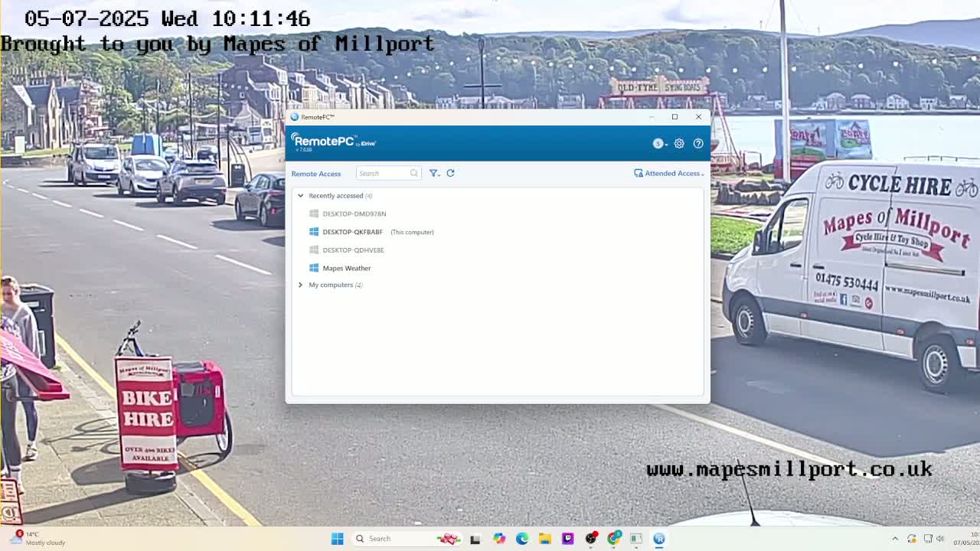Click greyed Windows icon beside DESKTOP-QDHVE8E

314,250
